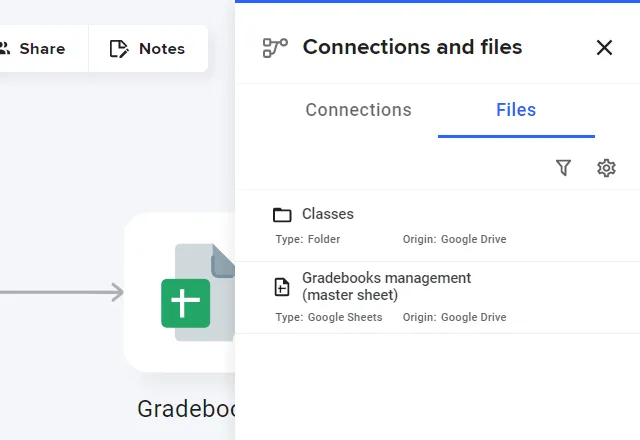640x440 pixels.
Task: Click the Gradebooks management sheet file icon
Action: (x=282, y=287)
